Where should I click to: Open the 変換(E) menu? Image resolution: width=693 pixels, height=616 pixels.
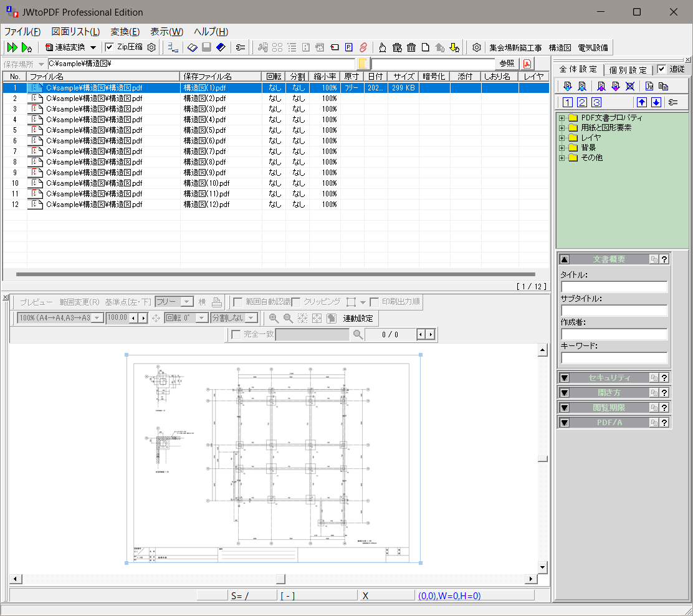point(125,32)
